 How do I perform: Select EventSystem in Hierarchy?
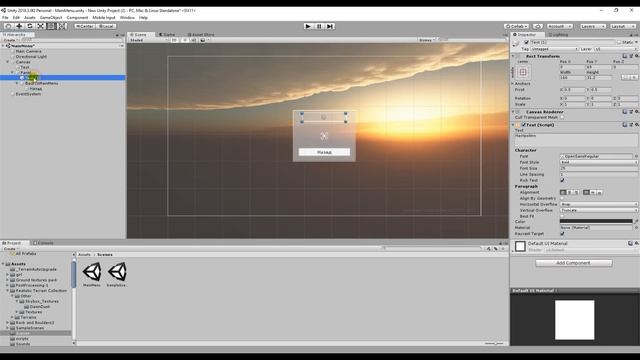(28, 94)
